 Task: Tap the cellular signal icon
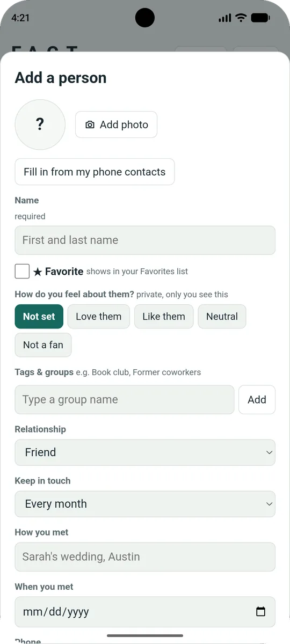224,18
